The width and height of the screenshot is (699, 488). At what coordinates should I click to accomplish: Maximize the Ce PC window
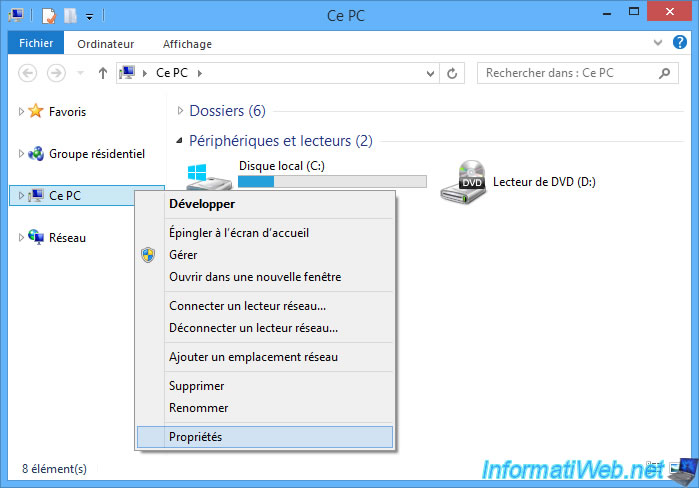633,12
